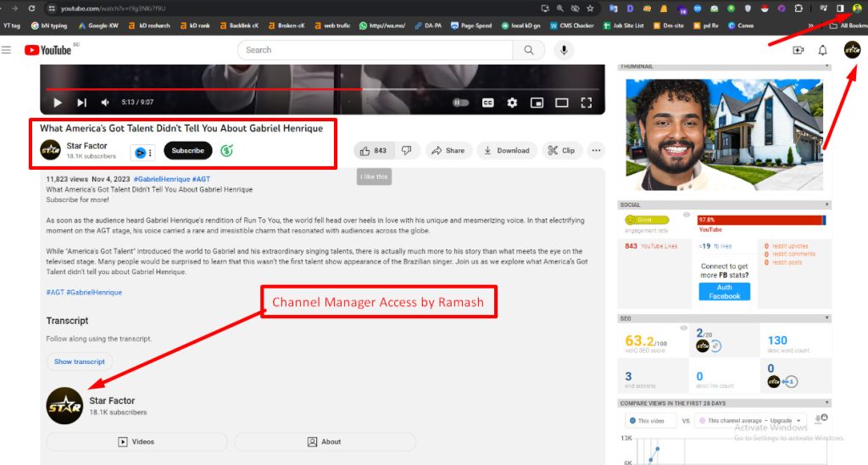This screenshot has height=465, width=868.
Task: Seek on the red video progress bar
Action: click(322, 89)
